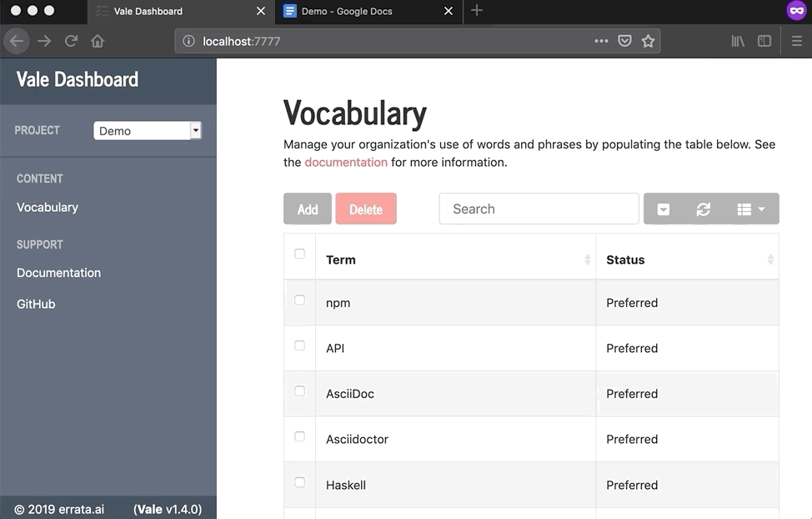
Task: Tick the checkbox next to AsciiDoc
Action: coord(299,391)
